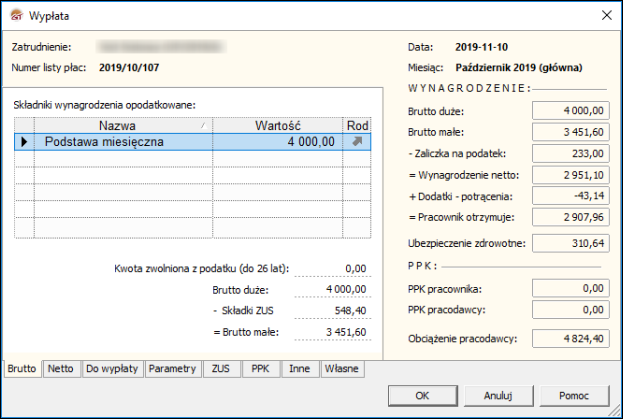Cancel using the Anuluj button
This screenshot has height=419, width=623.
pyautogui.click(x=498, y=396)
